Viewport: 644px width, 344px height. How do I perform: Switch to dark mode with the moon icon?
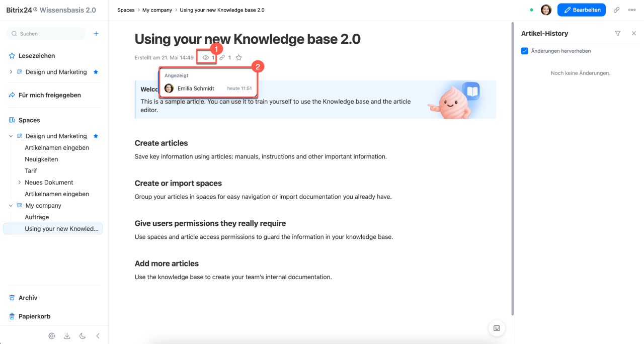click(x=83, y=336)
